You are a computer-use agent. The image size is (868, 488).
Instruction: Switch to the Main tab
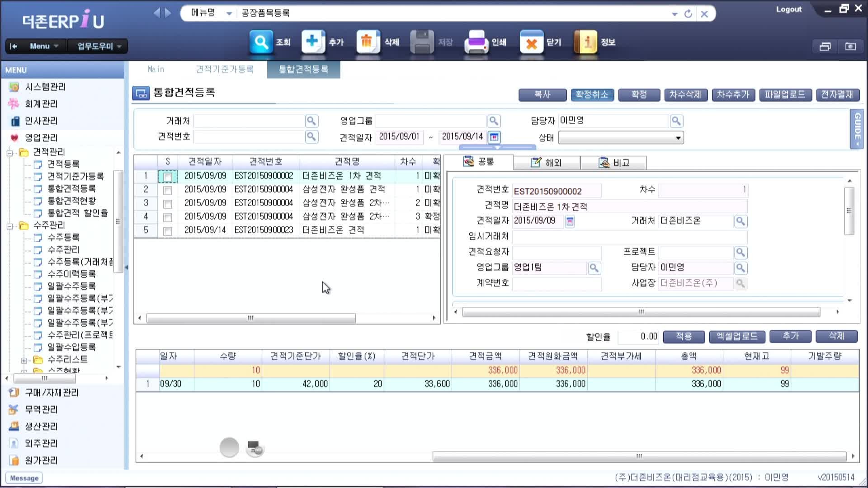click(x=156, y=69)
